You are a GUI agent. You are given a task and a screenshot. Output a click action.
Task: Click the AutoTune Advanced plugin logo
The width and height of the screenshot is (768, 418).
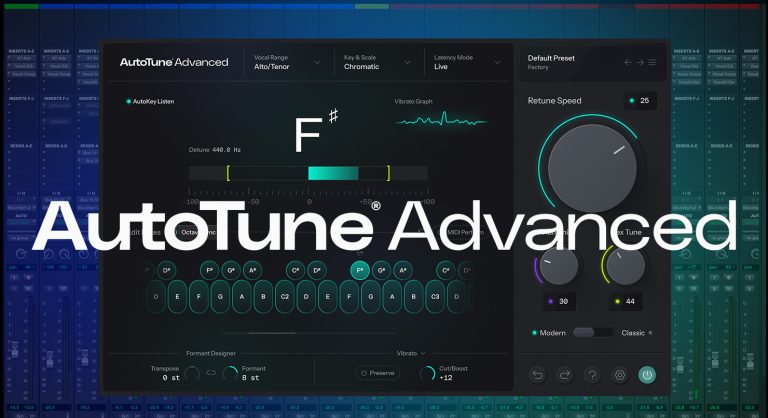coord(174,62)
